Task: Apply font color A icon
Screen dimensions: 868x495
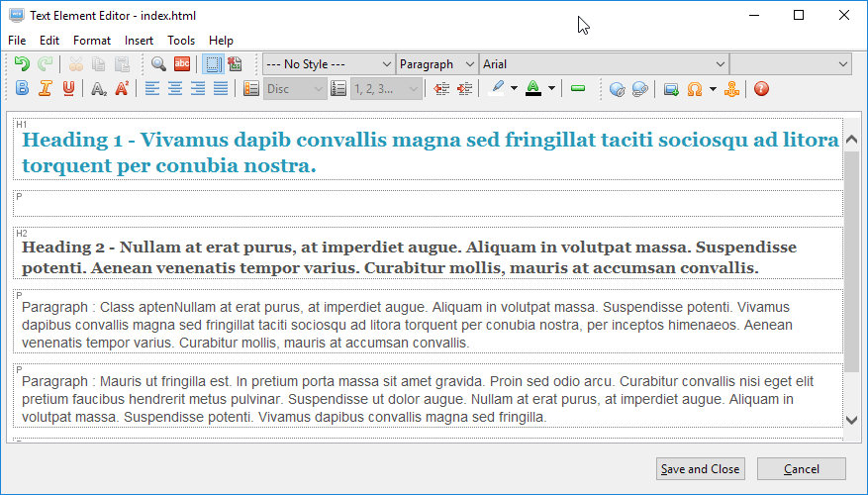Action: pyautogui.click(x=533, y=88)
